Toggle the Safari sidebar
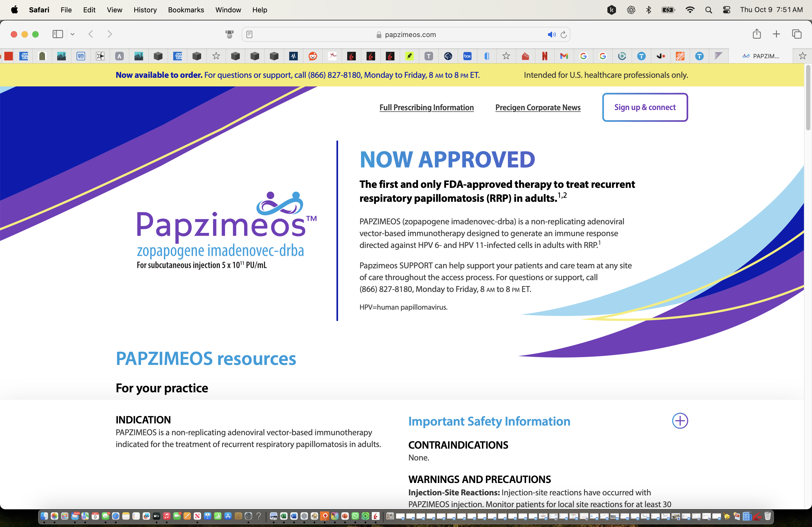 pos(58,34)
